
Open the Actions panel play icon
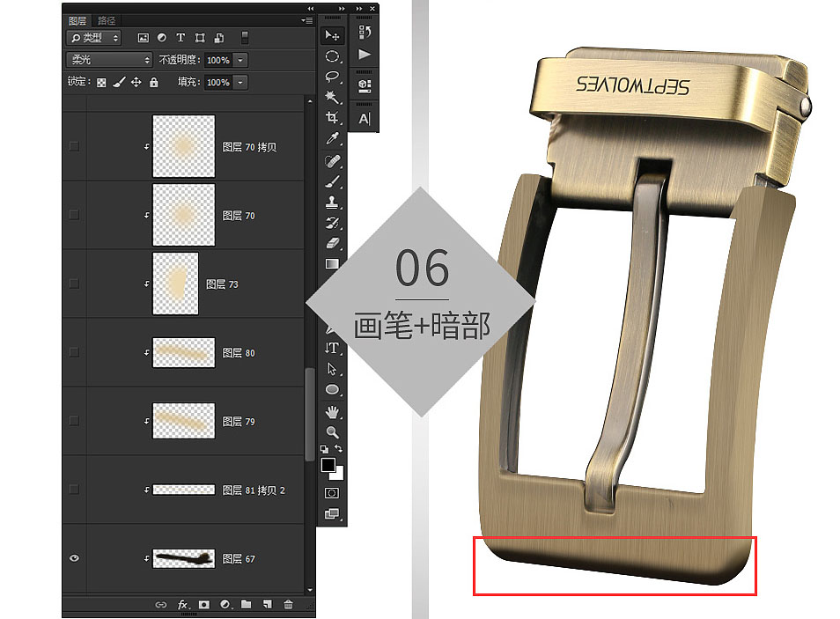(365, 54)
